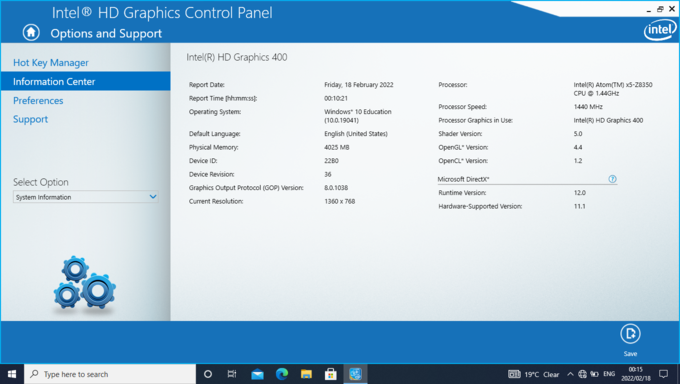The image size is (680, 384).
Task: Open the DirectX help question icon
Action: tap(612, 179)
